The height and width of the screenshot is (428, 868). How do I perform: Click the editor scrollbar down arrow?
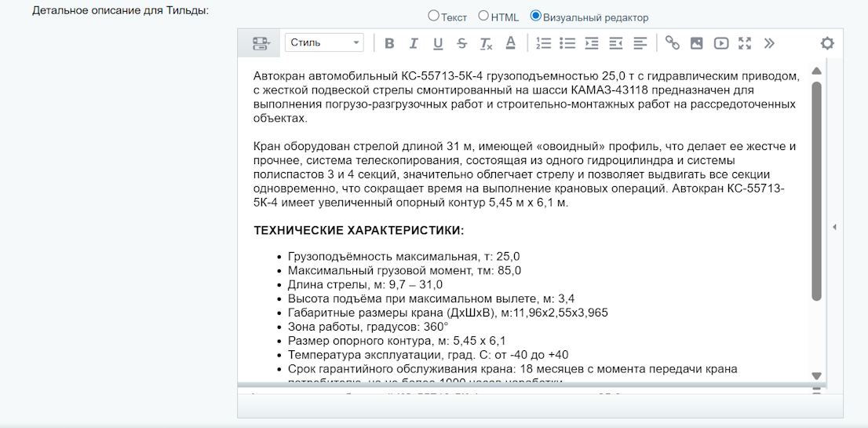coord(816,376)
